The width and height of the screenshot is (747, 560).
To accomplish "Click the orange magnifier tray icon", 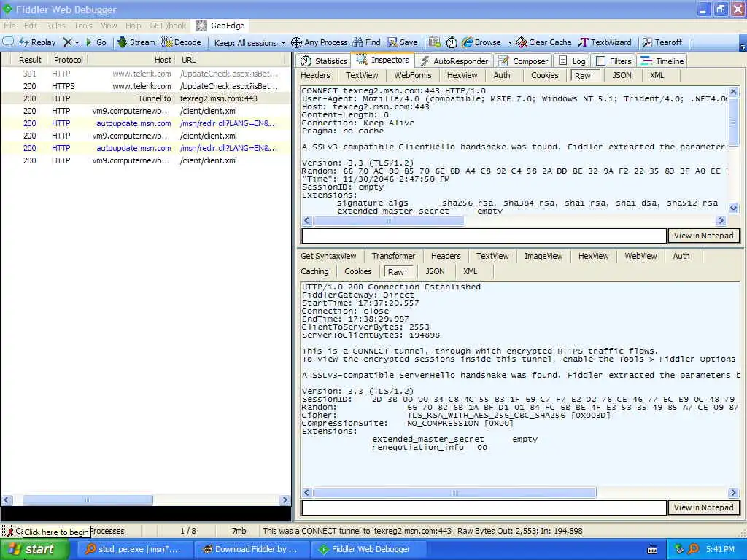I will point(693,550).
